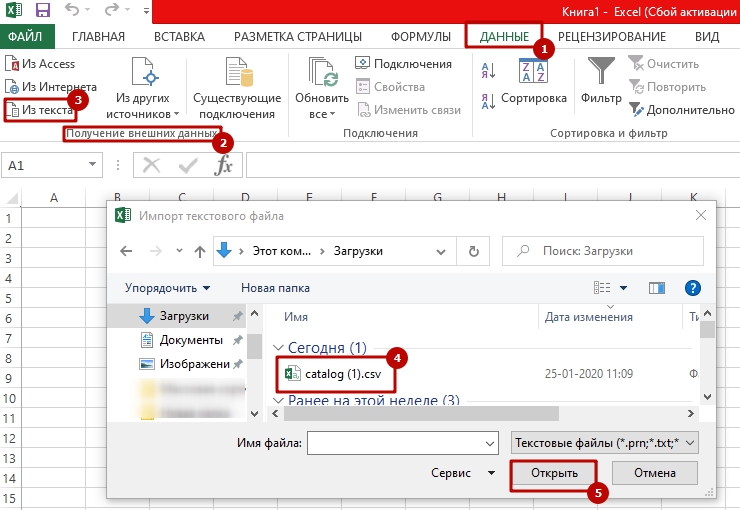The image size is (740, 510).
Task: Click the sort A to Z ascending icon
Action: [489, 70]
